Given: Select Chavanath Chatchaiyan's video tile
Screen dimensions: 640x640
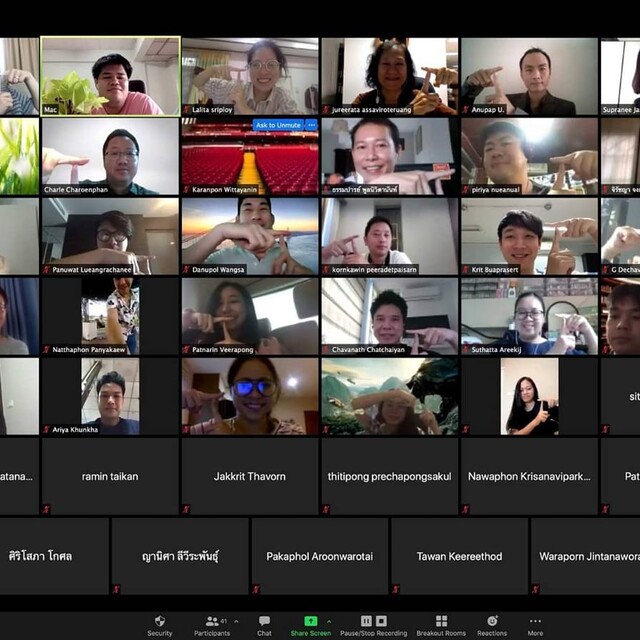Looking at the screenshot, I should [x=390, y=316].
